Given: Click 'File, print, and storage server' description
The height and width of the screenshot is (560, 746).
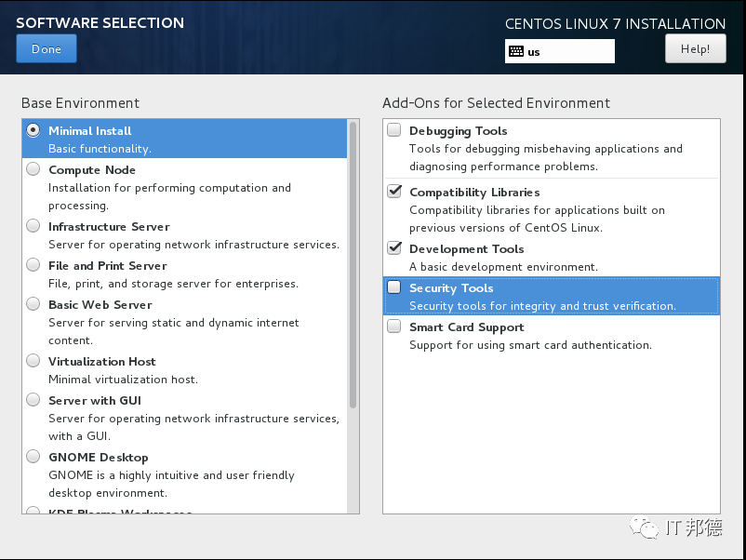Looking at the screenshot, I should click(x=174, y=284).
